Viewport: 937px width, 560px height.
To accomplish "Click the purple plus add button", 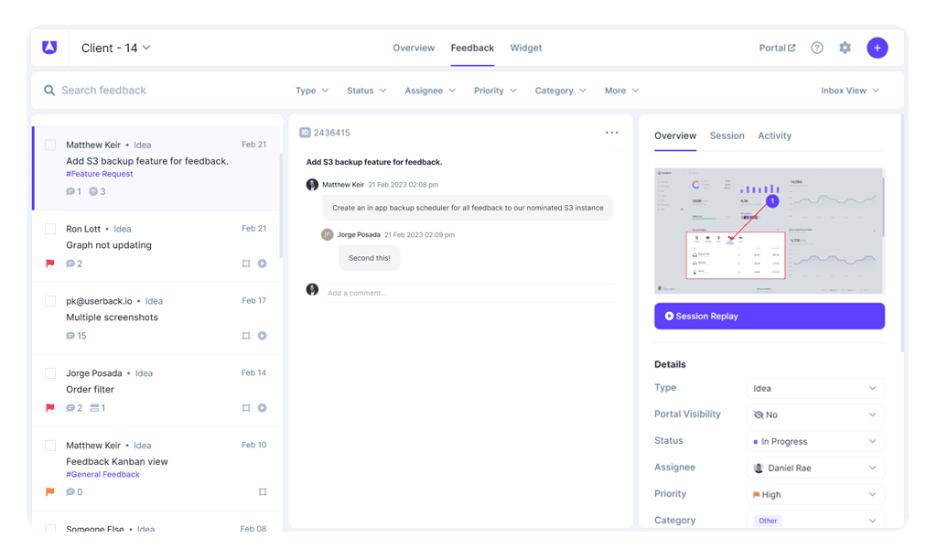I will 877,48.
